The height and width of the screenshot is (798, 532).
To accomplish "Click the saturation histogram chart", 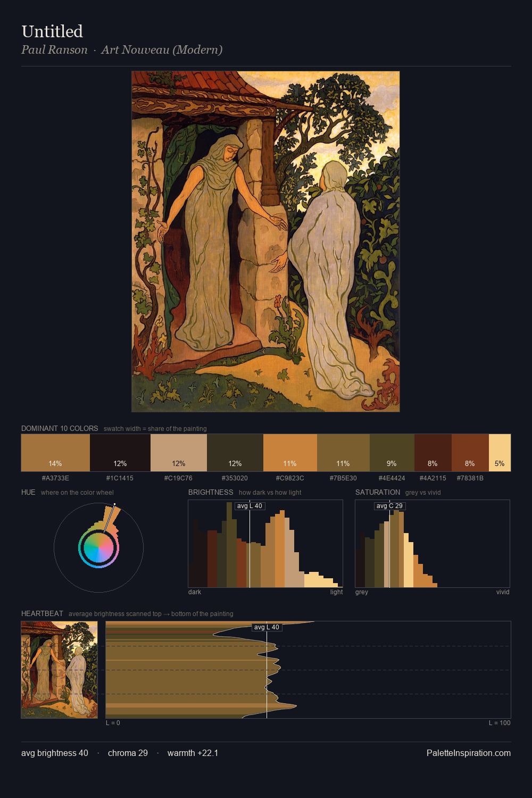I will tap(433, 544).
